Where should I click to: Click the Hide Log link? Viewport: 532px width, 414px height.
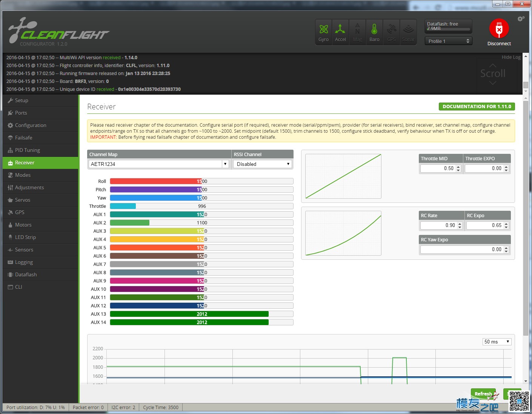(511, 57)
